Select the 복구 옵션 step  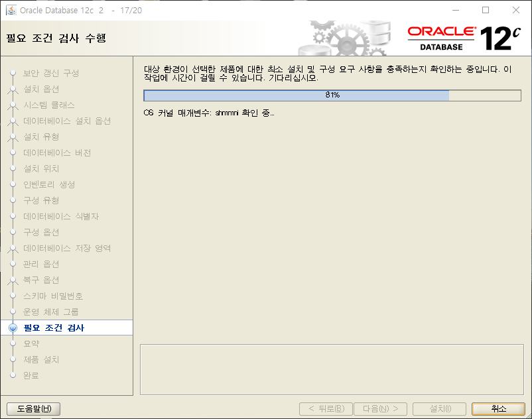coord(41,280)
